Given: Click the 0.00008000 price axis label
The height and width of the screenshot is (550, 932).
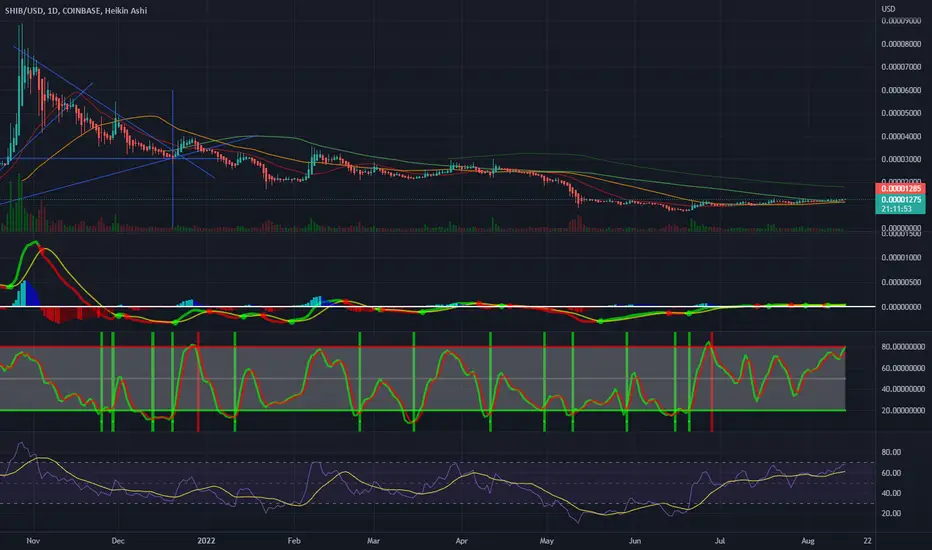Looking at the screenshot, I should click(x=901, y=44).
